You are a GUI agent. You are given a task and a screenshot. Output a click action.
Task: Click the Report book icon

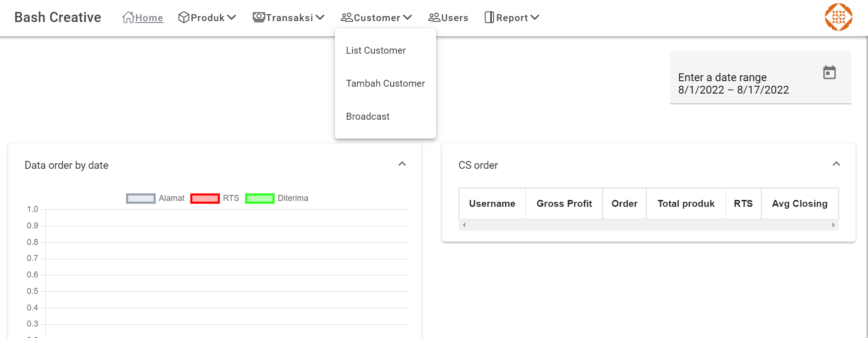(489, 17)
